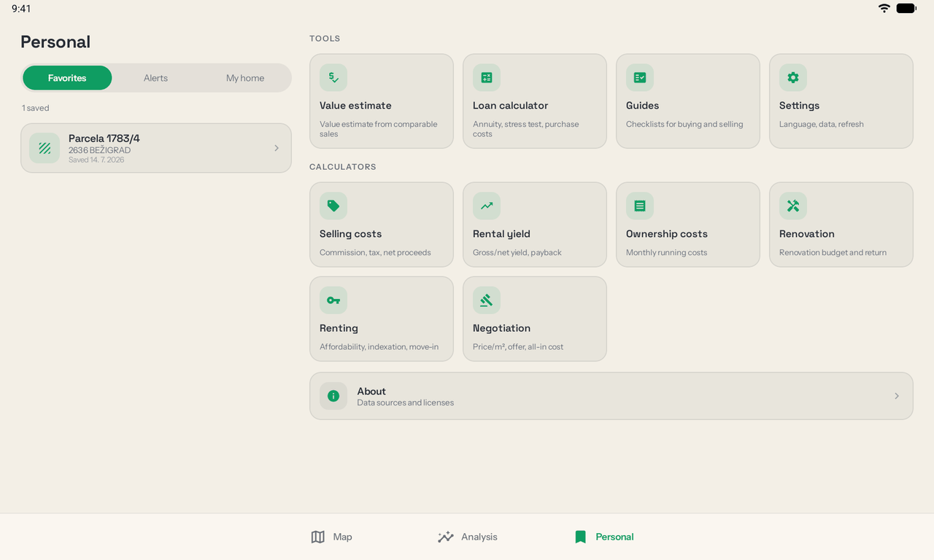Open the Guides card title
The image size is (934, 560).
(643, 106)
